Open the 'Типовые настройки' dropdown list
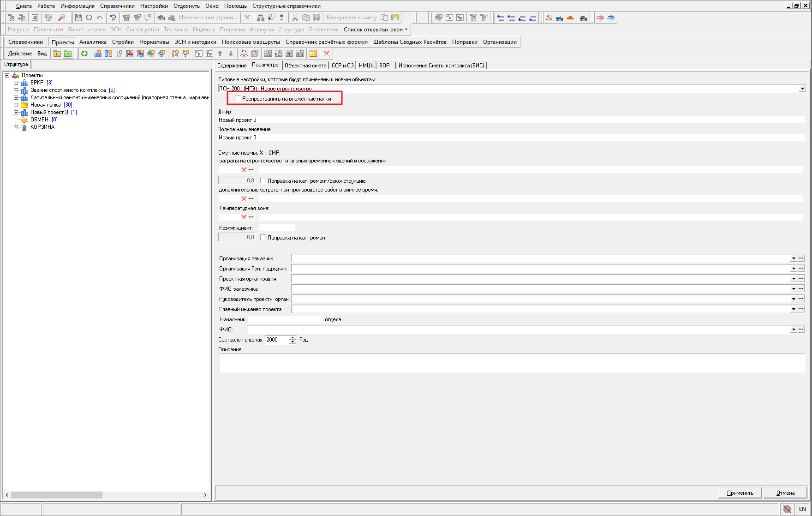The image size is (812, 516). coord(802,89)
